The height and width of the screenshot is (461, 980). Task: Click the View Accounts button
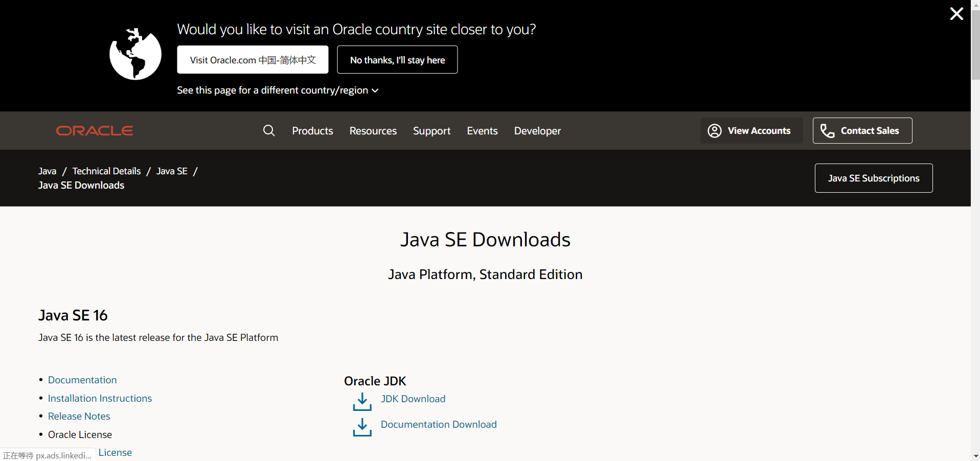pyautogui.click(x=751, y=131)
